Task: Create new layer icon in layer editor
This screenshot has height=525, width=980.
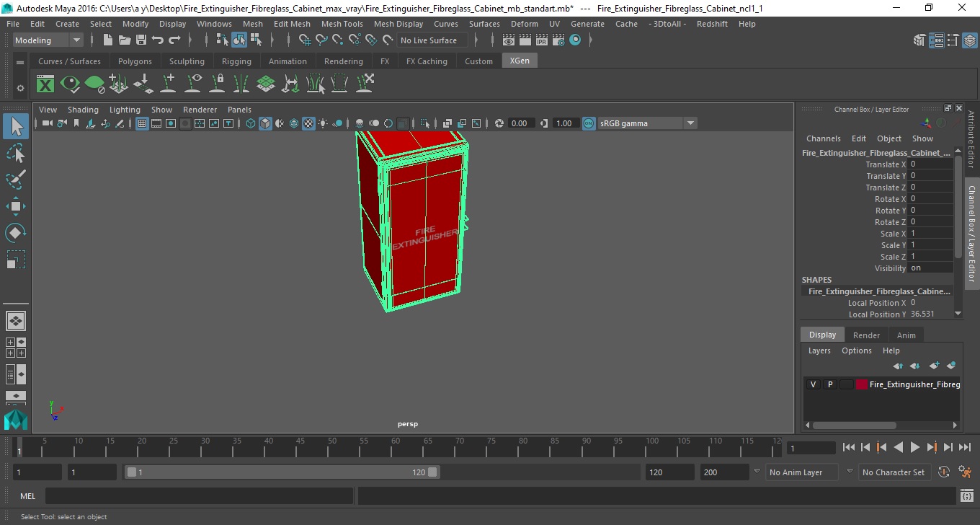Action: pyautogui.click(x=935, y=366)
